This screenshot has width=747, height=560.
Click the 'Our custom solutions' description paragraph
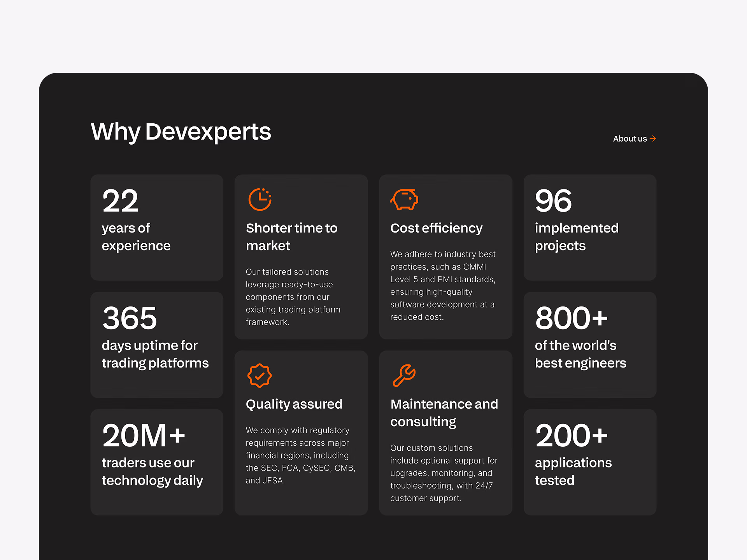coord(444,473)
